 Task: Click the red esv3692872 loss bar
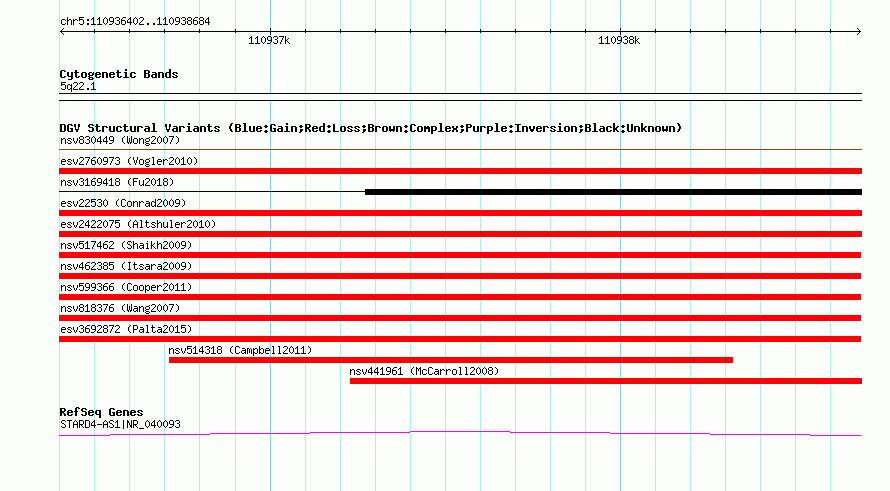pyautogui.click(x=460, y=339)
